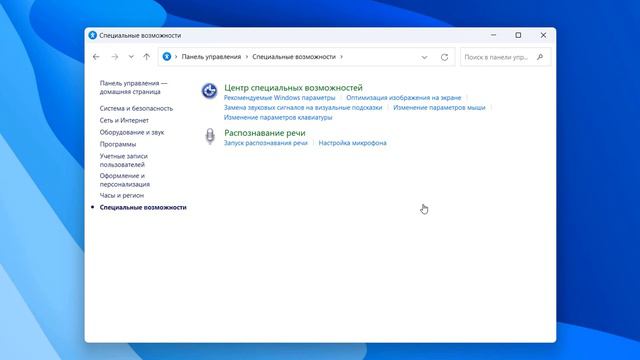Open 'Учетные записи пользователей' category
The image size is (640, 360).
[124, 160]
